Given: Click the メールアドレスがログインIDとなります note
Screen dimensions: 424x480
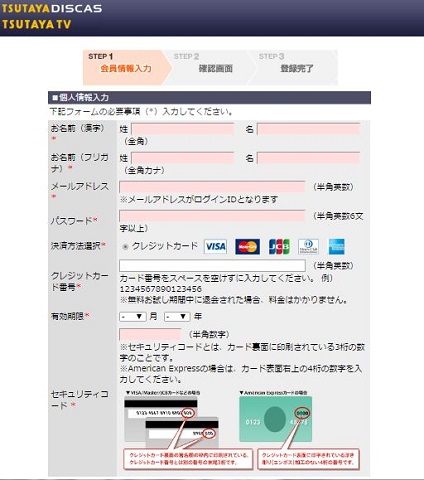Looking at the screenshot, I should 199,200.
